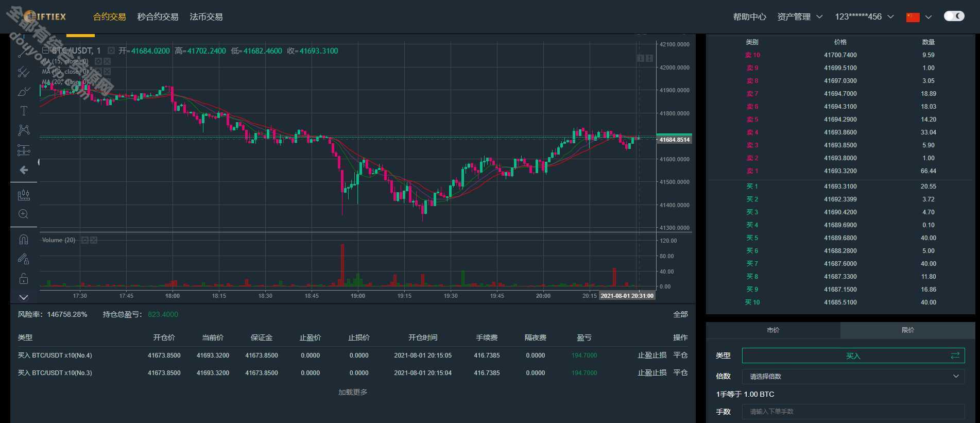Switch to 限价 order tab
The width and height of the screenshot is (980, 423).
click(x=908, y=330)
